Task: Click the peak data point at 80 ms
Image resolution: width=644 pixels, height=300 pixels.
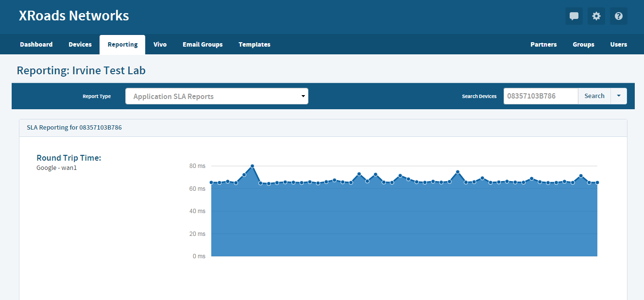Action: point(252,166)
